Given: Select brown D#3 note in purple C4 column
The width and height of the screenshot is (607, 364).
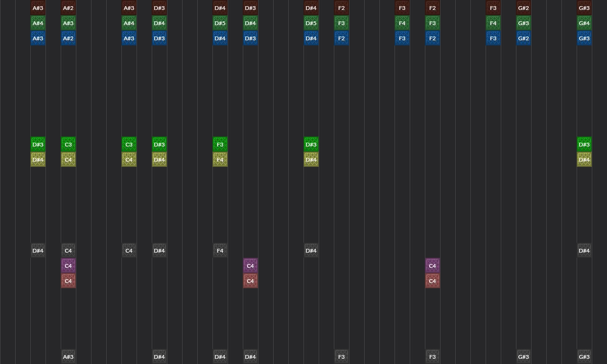Looking at the screenshot, I should (x=250, y=8).
